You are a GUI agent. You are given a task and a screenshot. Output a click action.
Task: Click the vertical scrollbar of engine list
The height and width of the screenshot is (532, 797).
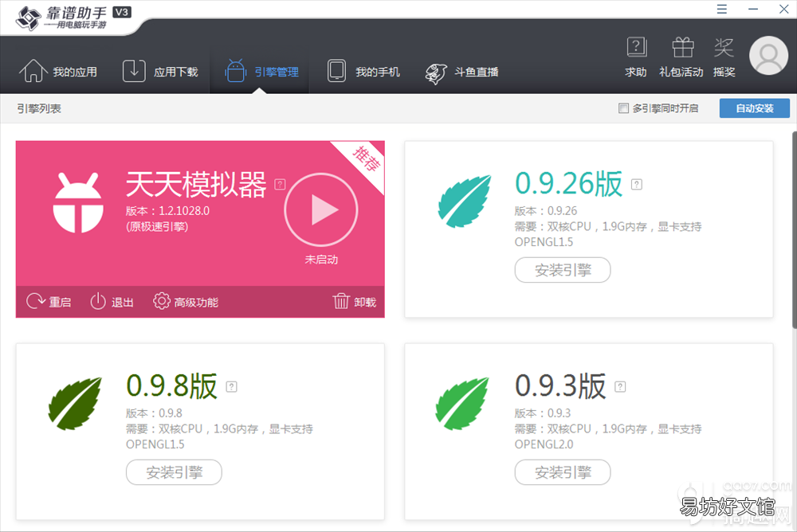(x=794, y=229)
